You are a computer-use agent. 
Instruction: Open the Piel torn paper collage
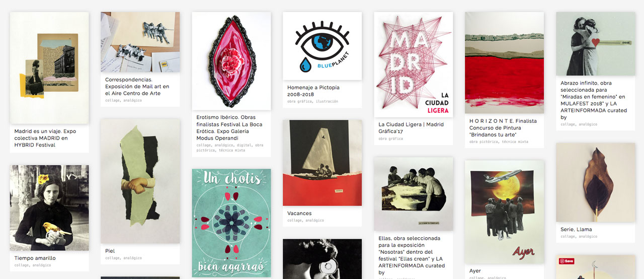tap(140, 181)
